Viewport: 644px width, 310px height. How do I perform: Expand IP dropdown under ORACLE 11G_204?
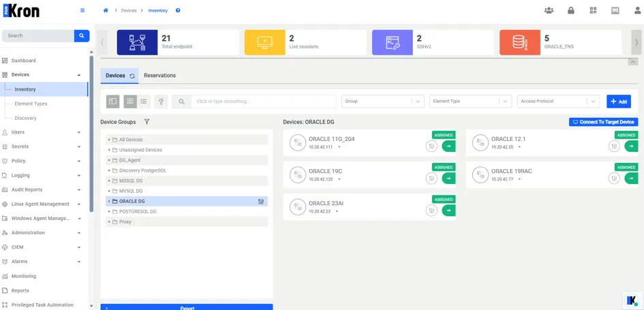tap(339, 147)
